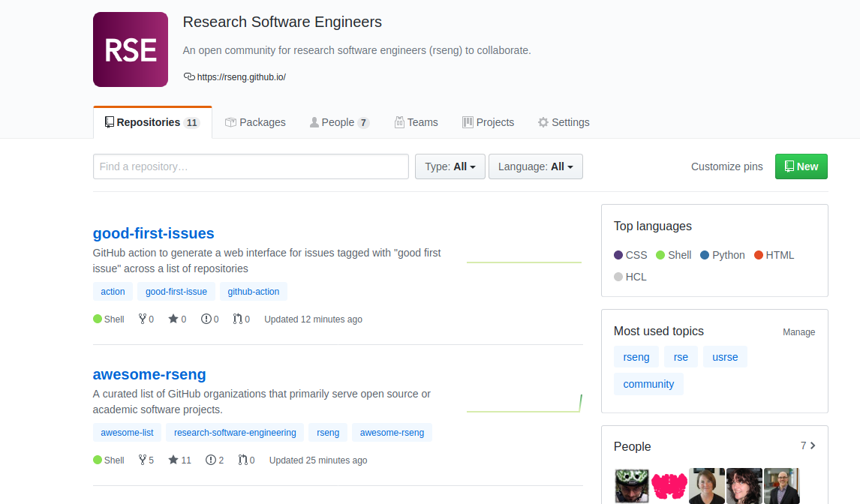Select the awesome-rseng topic tag
The width and height of the screenshot is (860, 504).
392,433
